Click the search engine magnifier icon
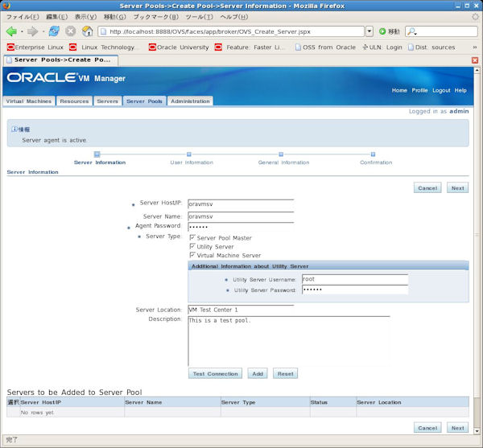The height and width of the screenshot is (448, 483). tap(412, 31)
